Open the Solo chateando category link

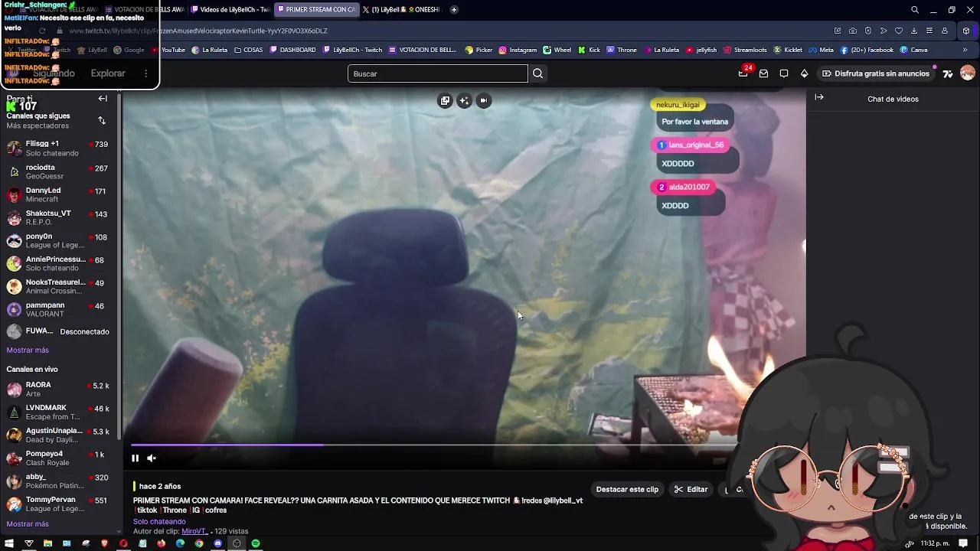[159, 521]
